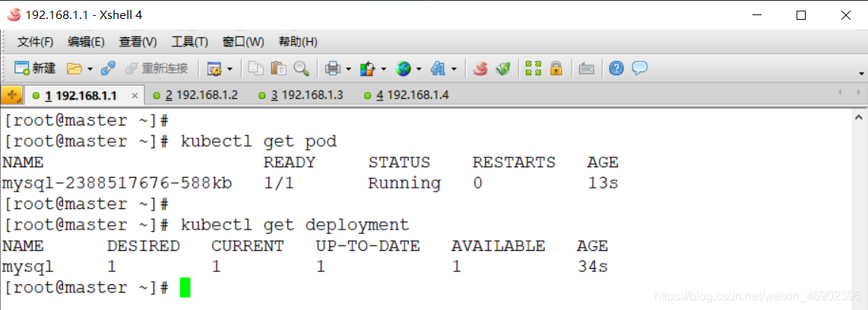Expand the font dropdown arrow
This screenshot has height=310, width=868.
point(454,69)
